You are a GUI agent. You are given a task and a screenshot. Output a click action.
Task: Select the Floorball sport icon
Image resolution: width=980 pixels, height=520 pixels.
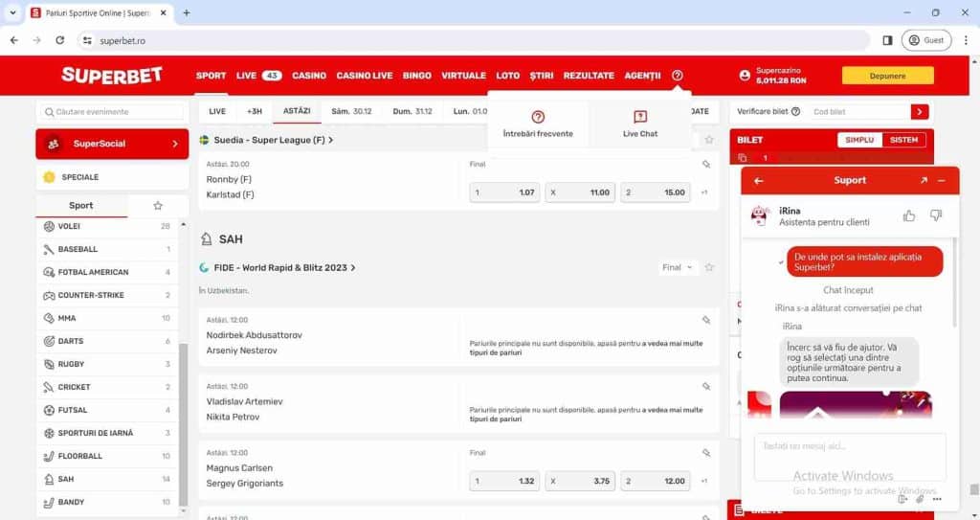pyautogui.click(x=49, y=456)
